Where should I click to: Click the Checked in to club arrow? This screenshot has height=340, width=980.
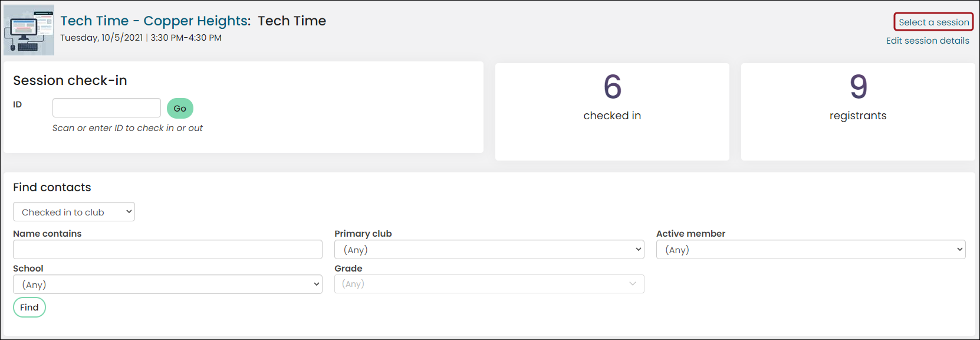[129, 212]
